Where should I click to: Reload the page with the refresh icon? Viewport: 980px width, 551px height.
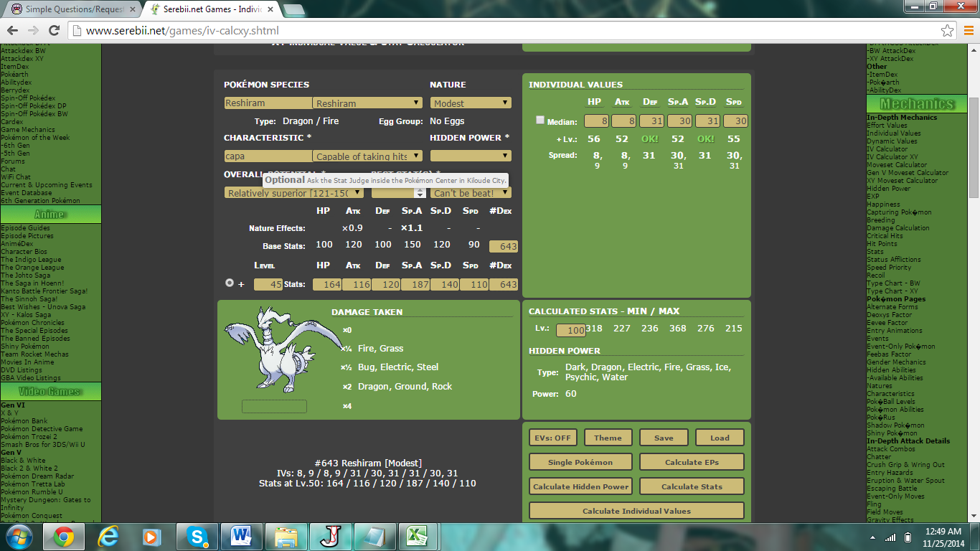pyautogui.click(x=54, y=31)
